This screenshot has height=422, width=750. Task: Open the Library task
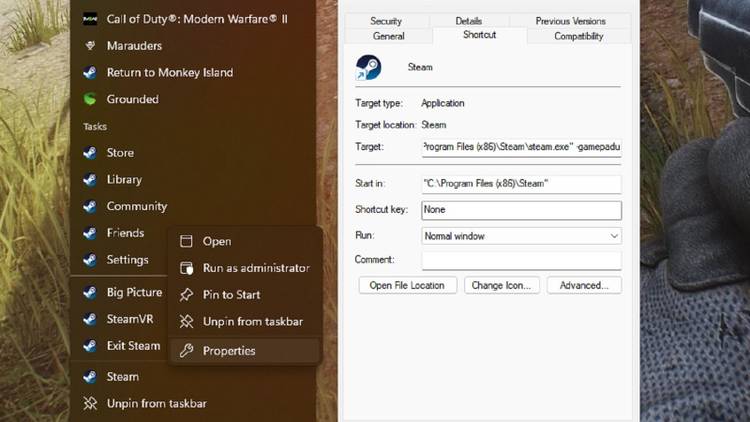pos(193,180)
